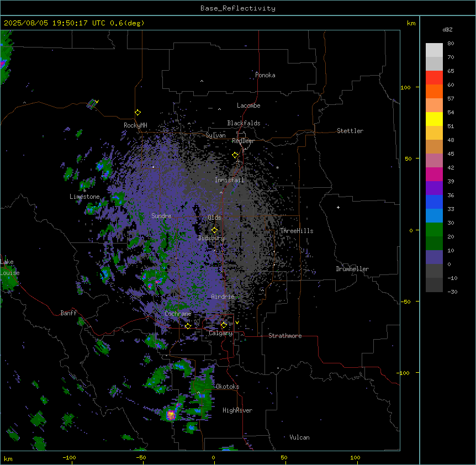Select the slate purple 0-10 dBZ legend swatch
This screenshot has width=476, height=465.
click(x=434, y=257)
